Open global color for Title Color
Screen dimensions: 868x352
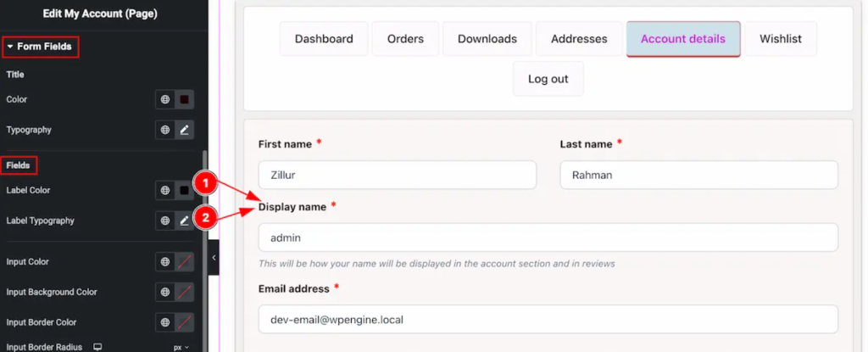point(165,100)
